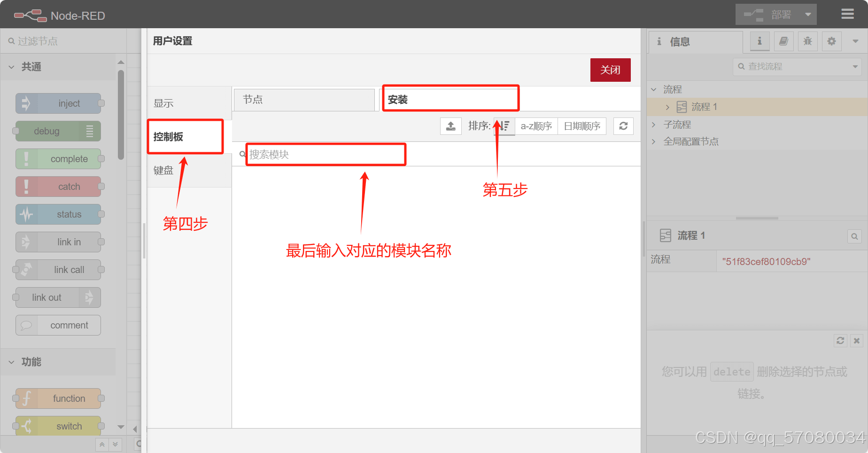Close the tips box
This screenshot has height=453, width=868.
click(857, 341)
